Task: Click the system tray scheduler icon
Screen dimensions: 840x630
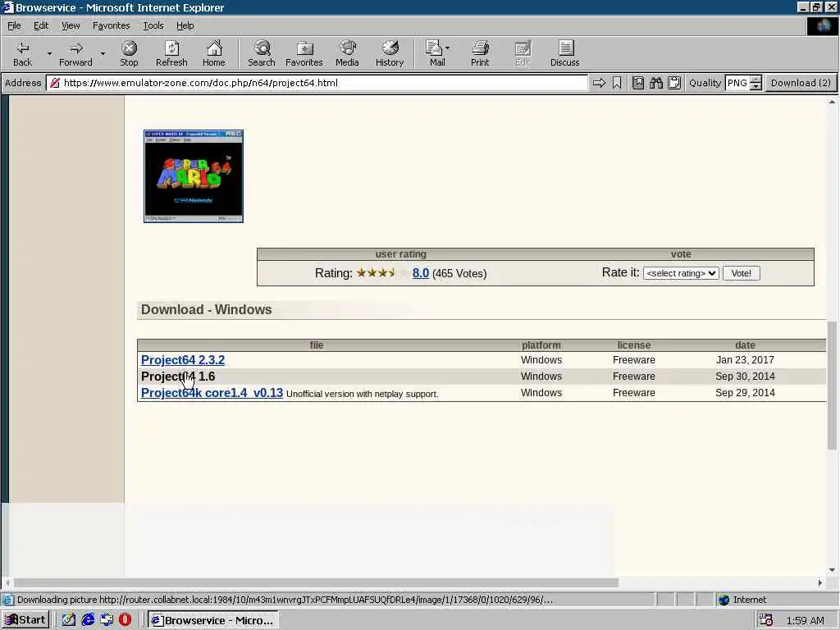Action: [x=766, y=620]
